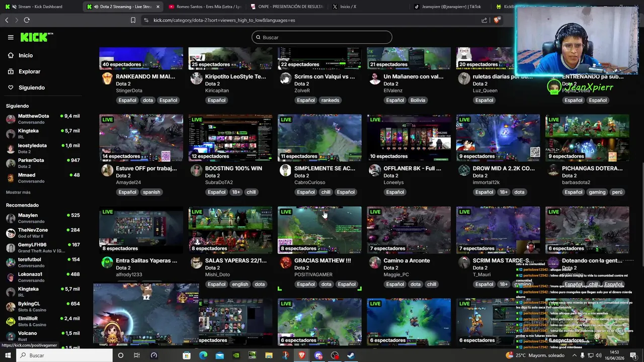Open SIMPLEMENTE SE AC... stream thumbnail
Screen dimensions: 644x362
click(x=319, y=138)
